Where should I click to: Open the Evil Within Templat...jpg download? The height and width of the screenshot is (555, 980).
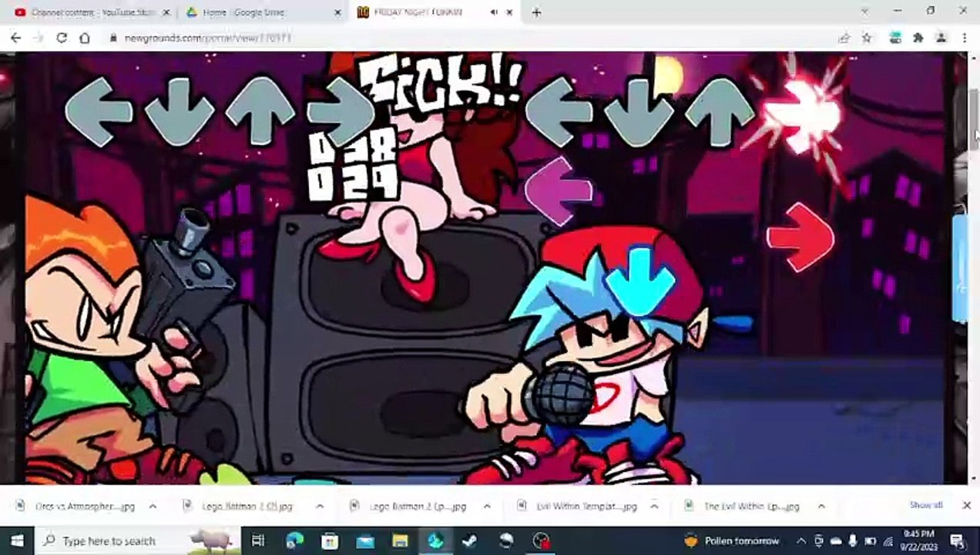pyautogui.click(x=578, y=506)
